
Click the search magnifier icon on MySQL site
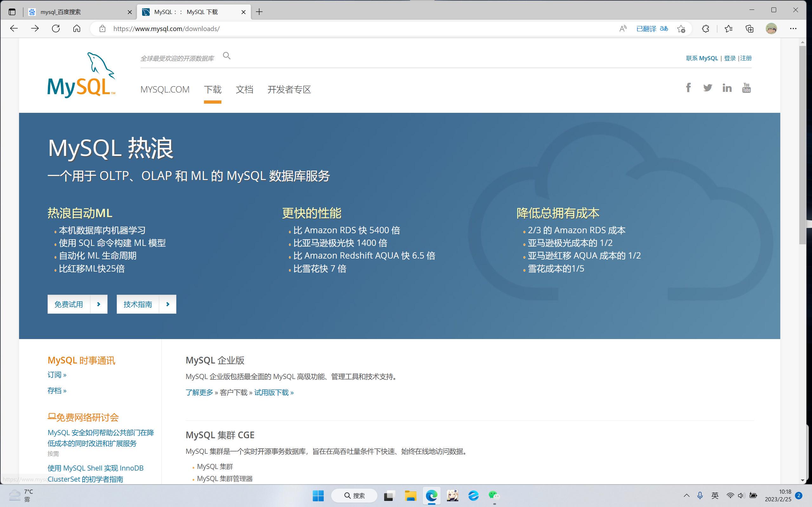(227, 56)
